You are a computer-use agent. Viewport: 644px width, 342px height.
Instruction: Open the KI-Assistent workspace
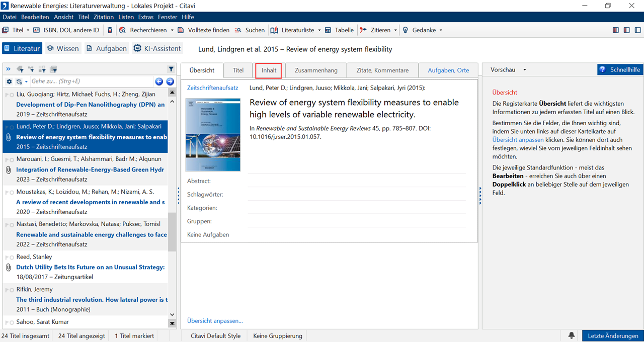157,49
